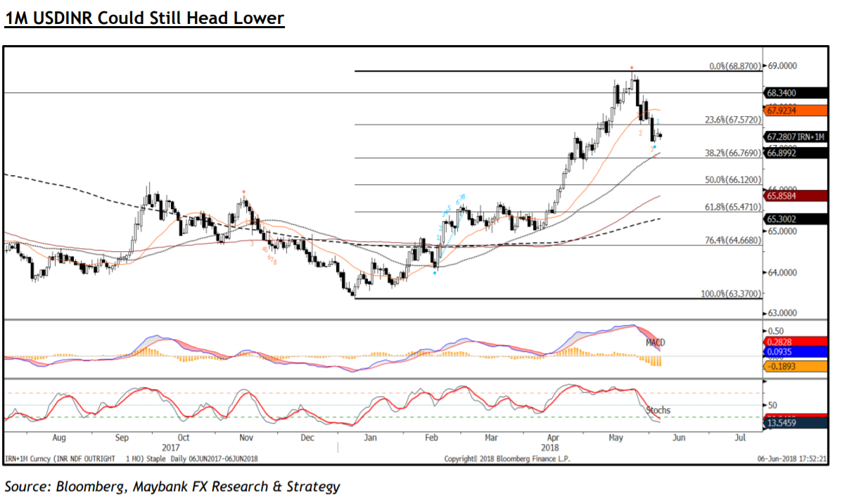Image resolution: width=868 pixels, height=496 pixels.
Task: Click the MACD indicator label
Action: pos(656,343)
